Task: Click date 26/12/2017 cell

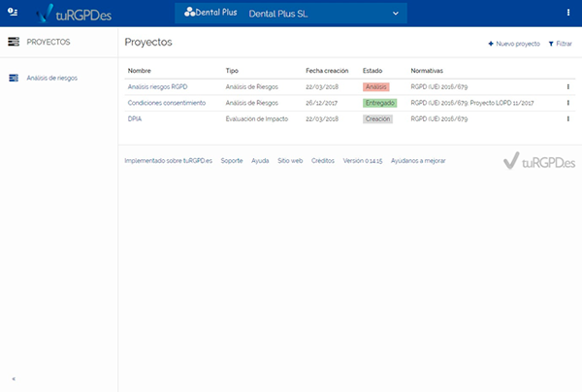Action: click(321, 103)
